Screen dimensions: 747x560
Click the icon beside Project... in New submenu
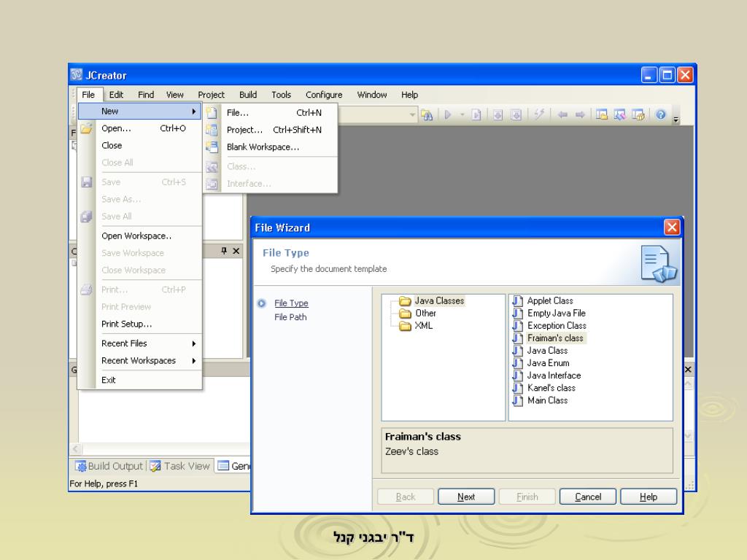click(x=212, y=130)
